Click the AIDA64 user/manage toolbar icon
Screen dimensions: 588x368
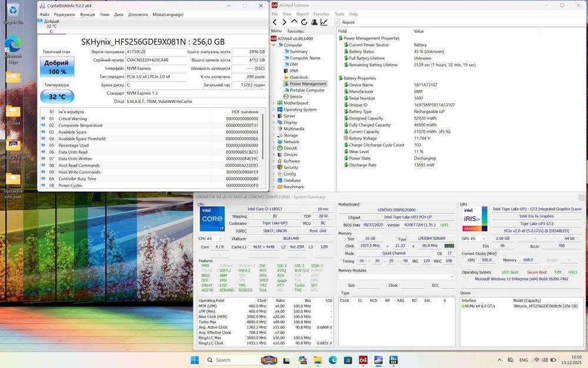click(314, 22)
